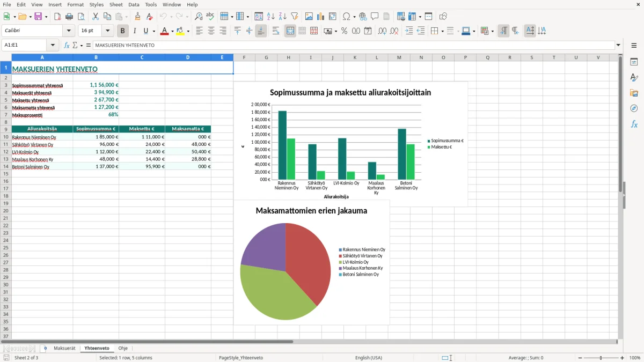Click the Print icon
The height and width of the screenshot is (362, 644).
(x=69, y=17)
